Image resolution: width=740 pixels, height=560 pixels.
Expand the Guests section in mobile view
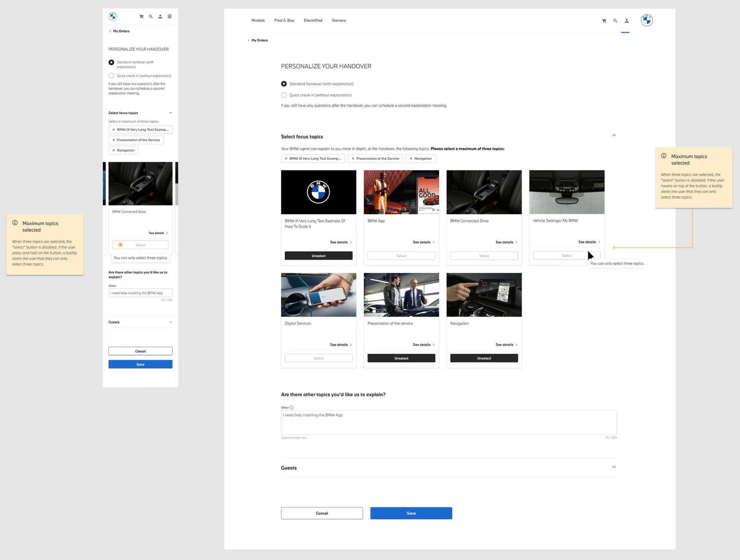170,322
